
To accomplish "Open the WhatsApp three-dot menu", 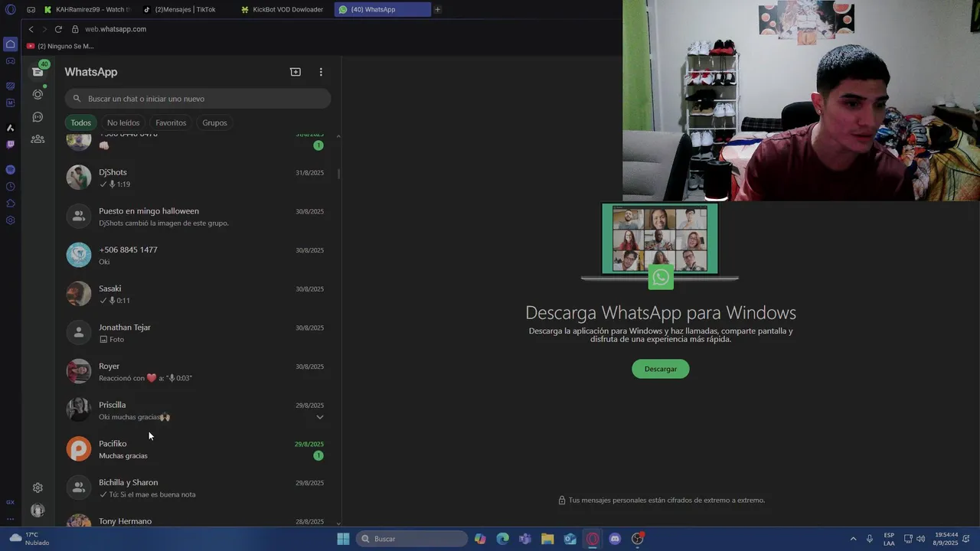I will 321,72.
